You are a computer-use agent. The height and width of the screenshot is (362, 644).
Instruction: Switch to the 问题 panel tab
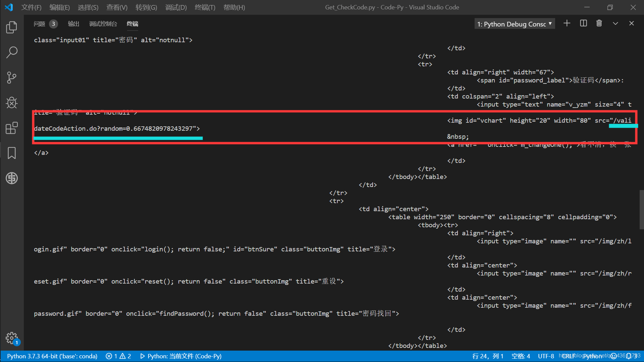pyautogui.click(x=40, y=24)
